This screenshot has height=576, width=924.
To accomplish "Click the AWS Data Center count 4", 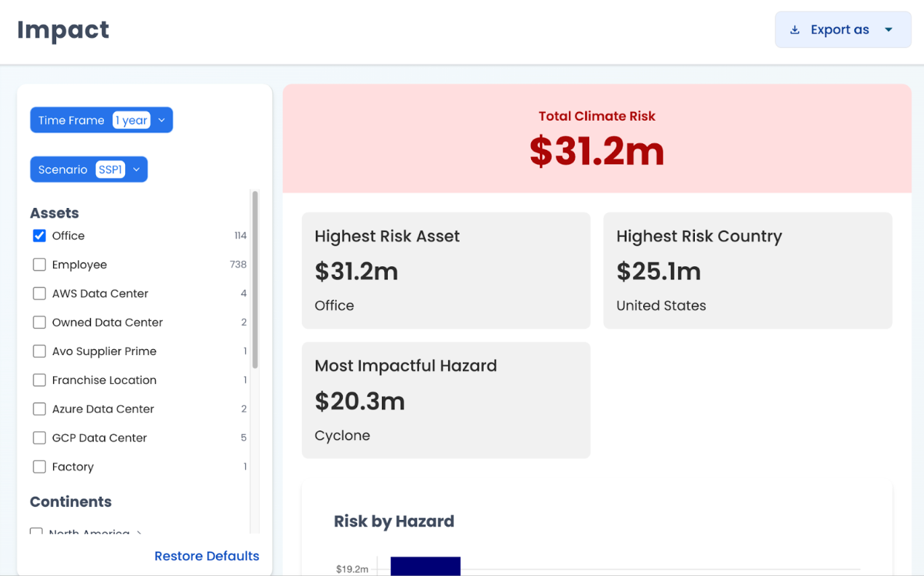I will [x=244, y=293].
